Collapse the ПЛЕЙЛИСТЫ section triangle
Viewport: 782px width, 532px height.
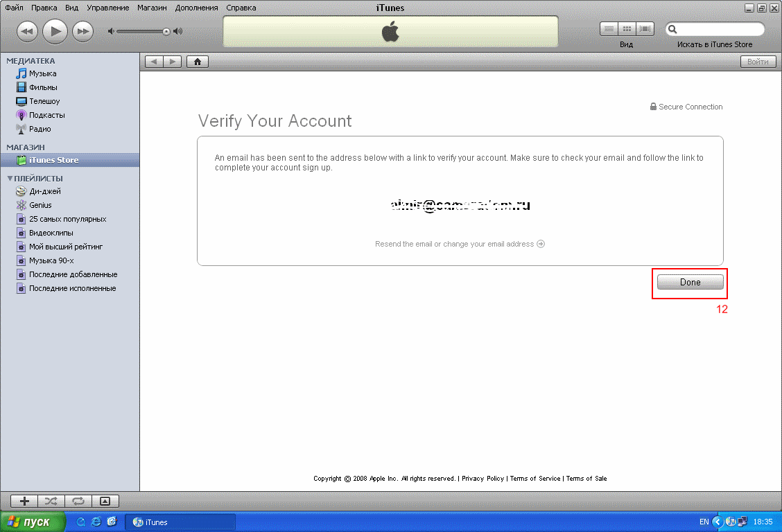pyautogui.click(x=9, y=178)
